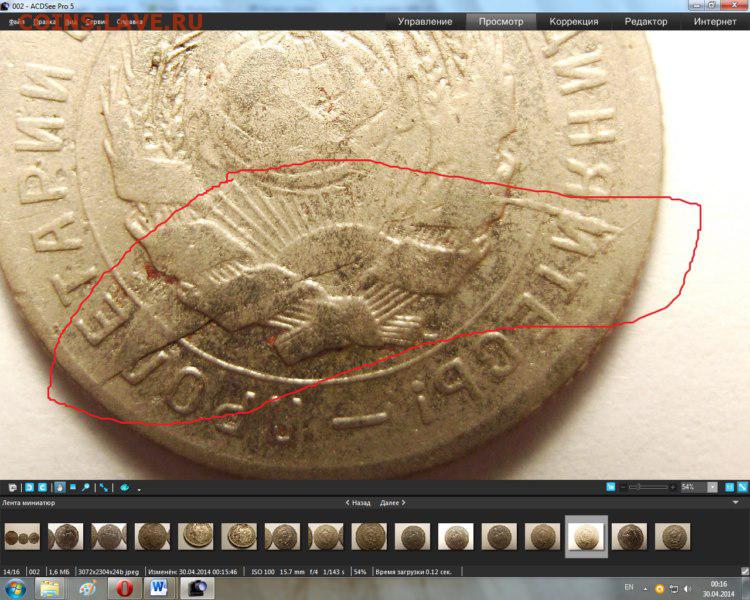Switch to Управление mode tab

coord(425,22)
